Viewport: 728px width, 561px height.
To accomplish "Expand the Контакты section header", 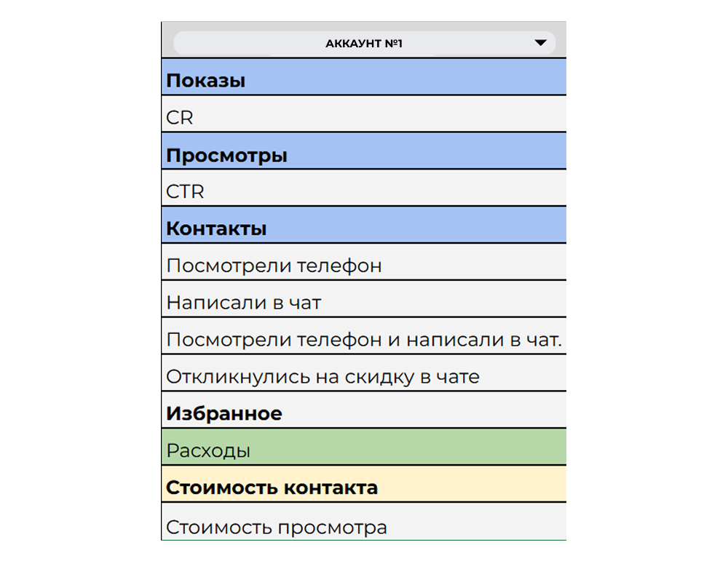I will (x=364, y=226).
